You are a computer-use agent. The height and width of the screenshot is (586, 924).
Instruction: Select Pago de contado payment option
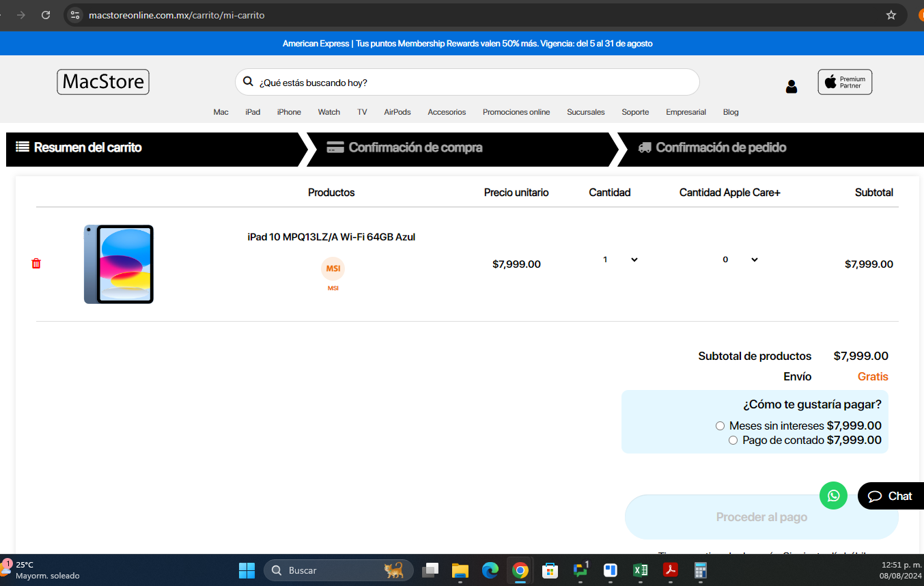(x=733, y=441)
